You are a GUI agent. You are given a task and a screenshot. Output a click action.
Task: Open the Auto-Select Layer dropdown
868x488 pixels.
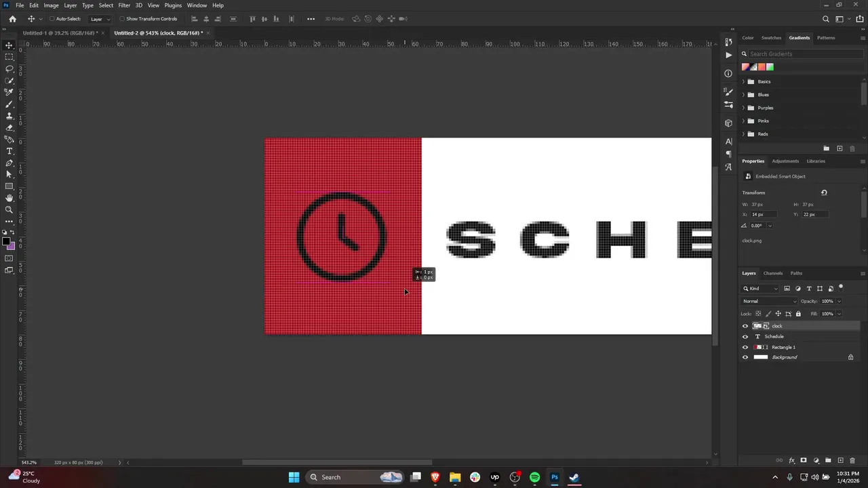click(x=99, y=19)
